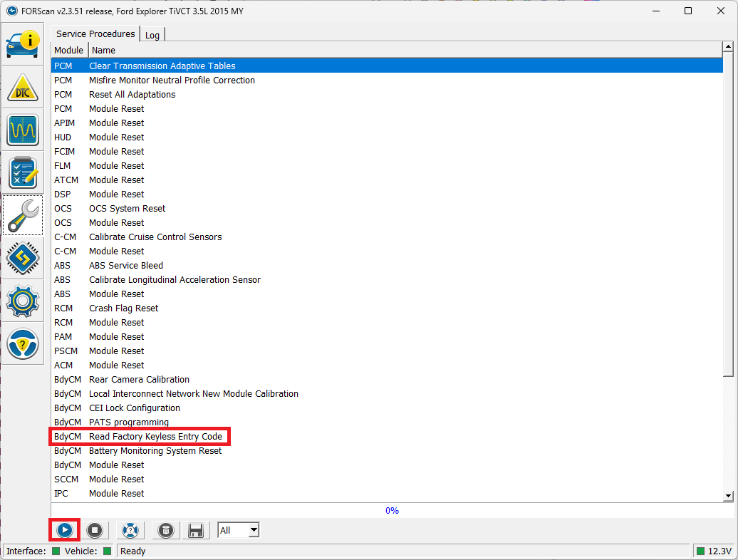This screenshot has width=738, height=560.
Task: Select PAM Module Reset row
Action: click(x=387, y=336)
